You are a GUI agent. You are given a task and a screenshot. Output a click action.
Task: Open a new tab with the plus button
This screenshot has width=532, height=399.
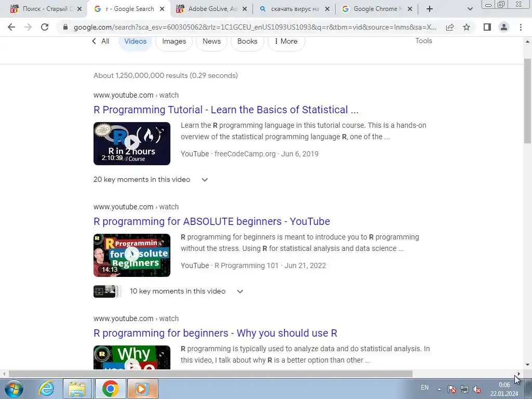(430, 9)
